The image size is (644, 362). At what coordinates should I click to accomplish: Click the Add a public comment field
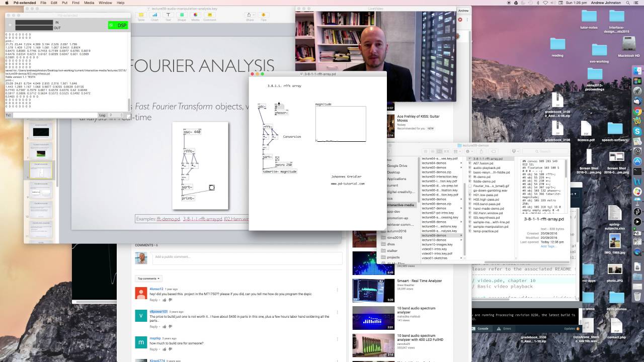247,258
